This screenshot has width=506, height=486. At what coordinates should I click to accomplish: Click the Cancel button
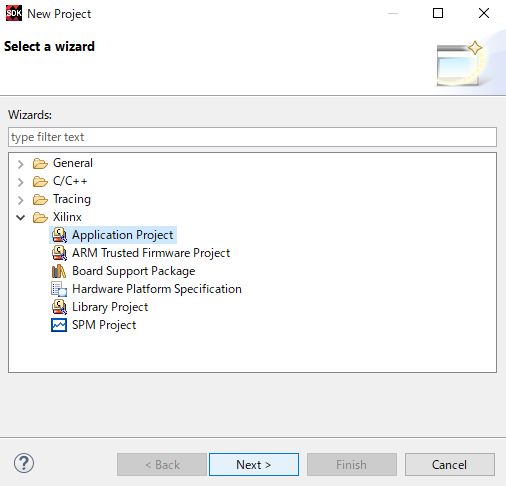(x=450, y=464)
